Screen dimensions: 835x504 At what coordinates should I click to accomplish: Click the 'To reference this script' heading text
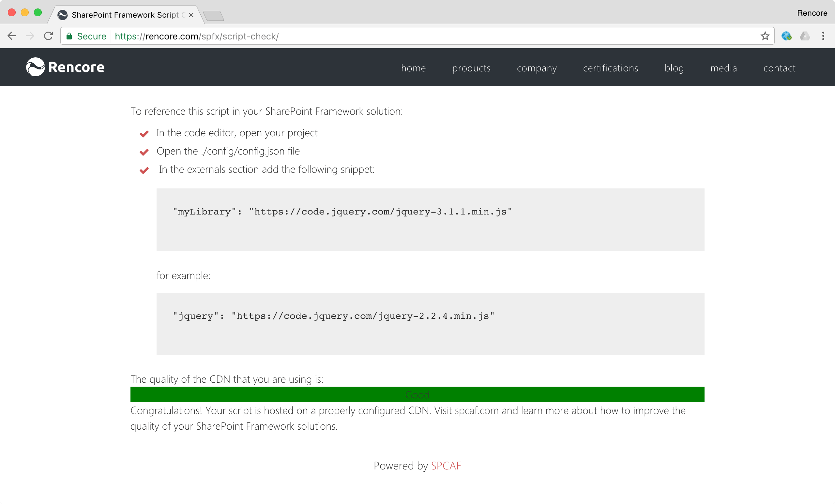[x=267, y=111]
